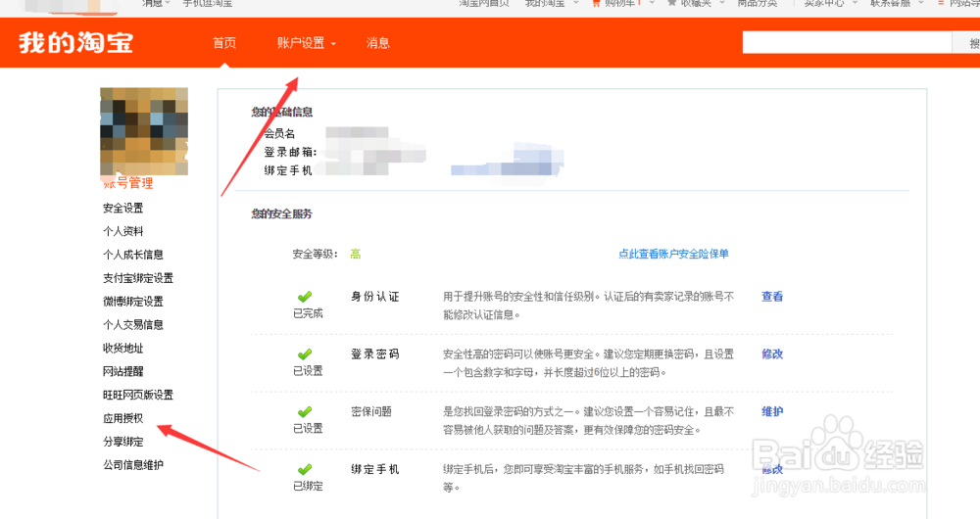980x519 pixels.
Task: Click the 您的安全服务 section heading
Action: (282, 213)
